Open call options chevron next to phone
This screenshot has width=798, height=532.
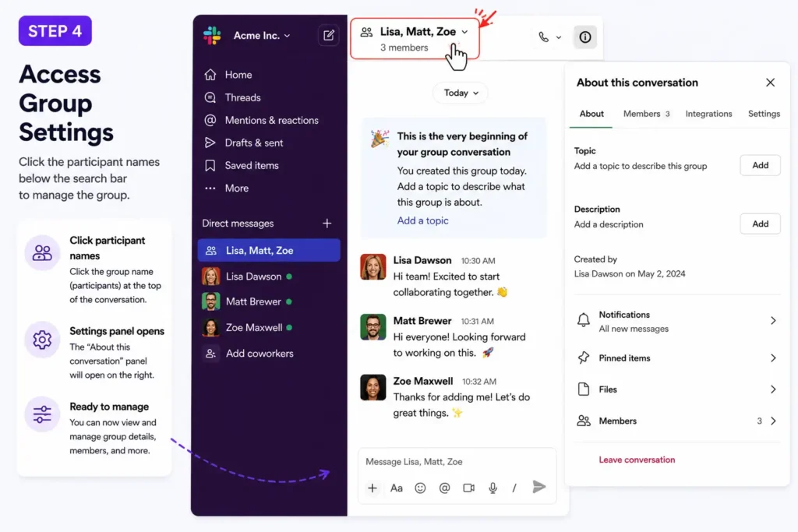pos(559,37)
